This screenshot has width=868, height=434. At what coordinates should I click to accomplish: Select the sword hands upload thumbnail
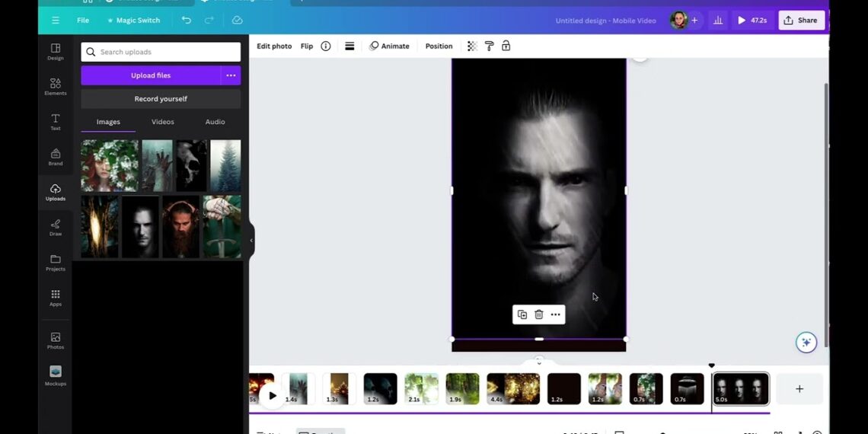(x=222, y=226)
